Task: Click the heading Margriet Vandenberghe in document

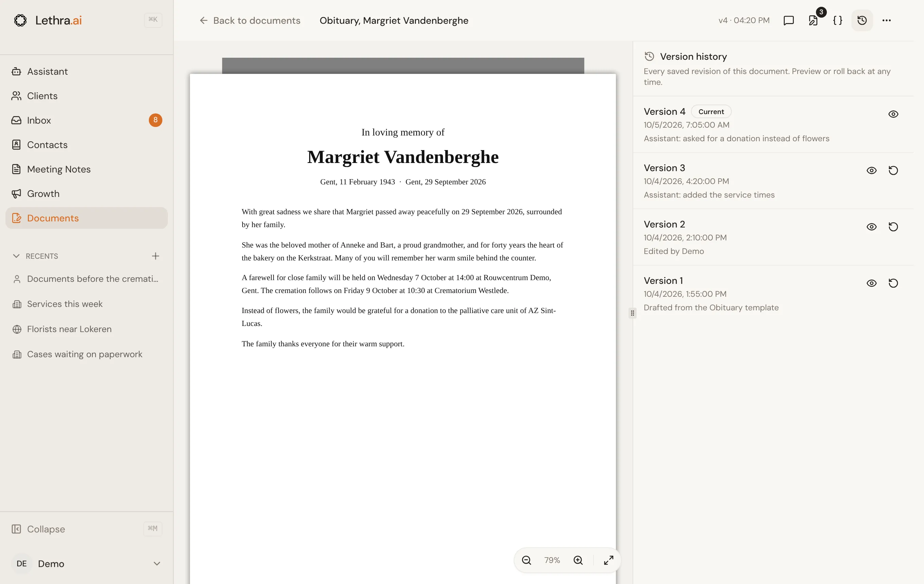Action: click(403, 157)
